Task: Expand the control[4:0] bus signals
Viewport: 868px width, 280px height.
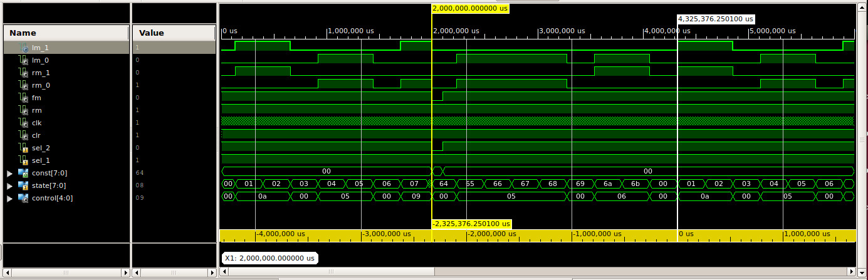Action: (9, 198)
